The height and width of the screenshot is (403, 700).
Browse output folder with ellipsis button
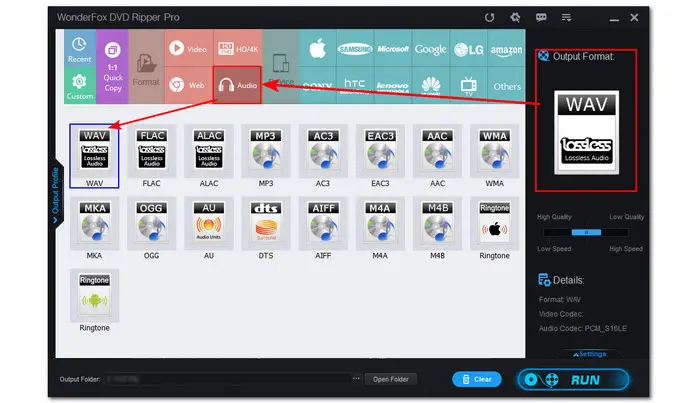(x=356, y=378)
